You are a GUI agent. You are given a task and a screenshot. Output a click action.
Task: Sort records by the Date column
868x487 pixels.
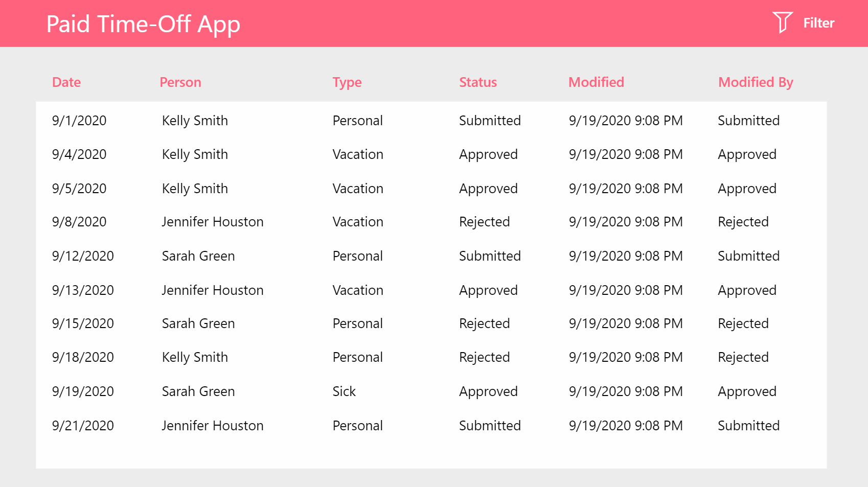coord(66,82)
